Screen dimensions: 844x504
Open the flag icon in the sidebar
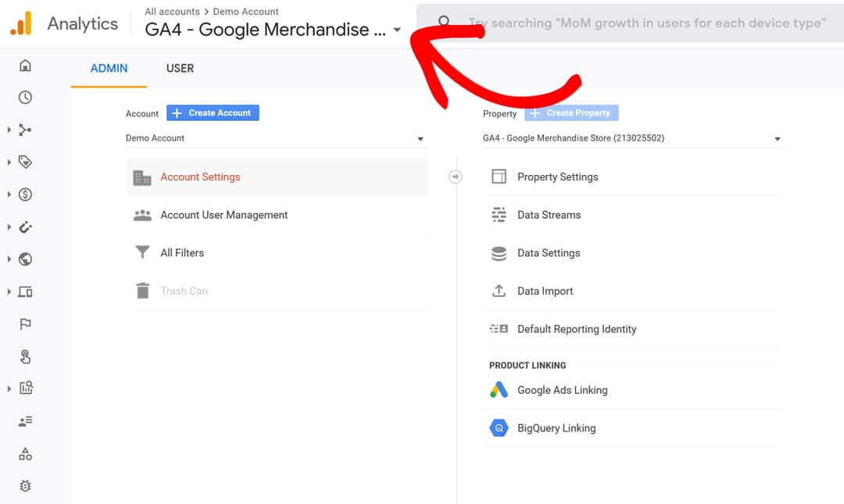coord(24,323)
